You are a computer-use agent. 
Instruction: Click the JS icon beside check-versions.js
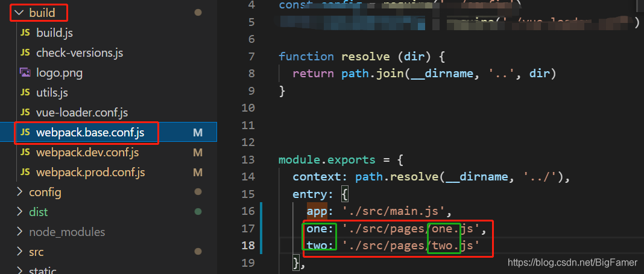(25, 53)
